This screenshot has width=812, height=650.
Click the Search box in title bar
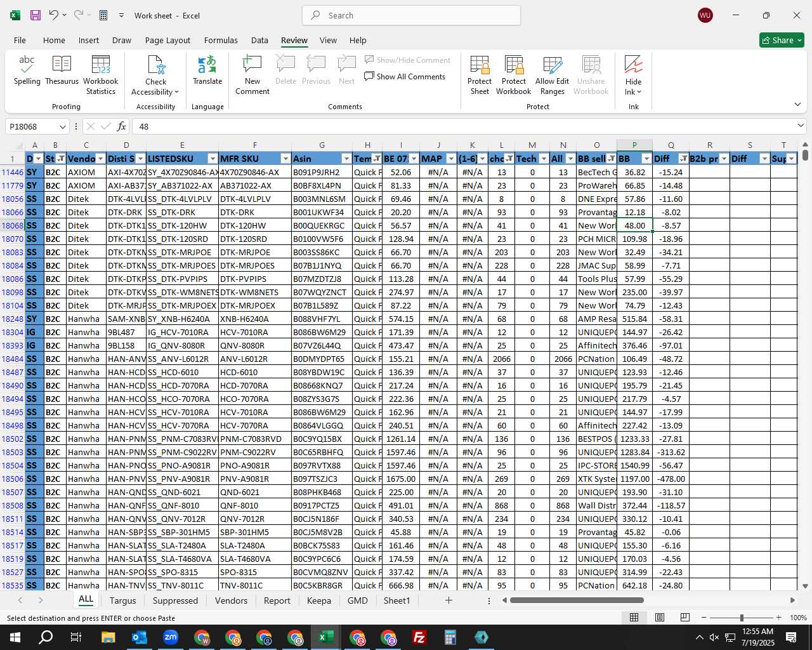tap(411, 15)
